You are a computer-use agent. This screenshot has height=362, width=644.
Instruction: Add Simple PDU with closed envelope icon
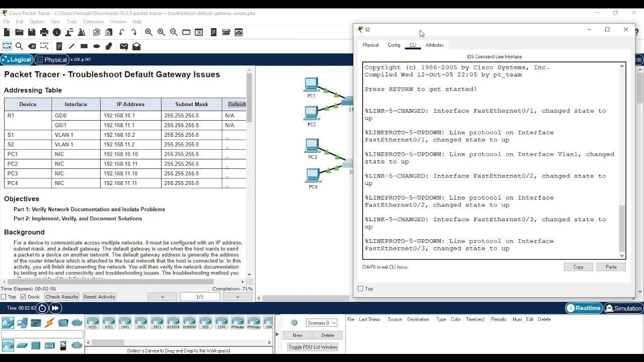[124, 46]
